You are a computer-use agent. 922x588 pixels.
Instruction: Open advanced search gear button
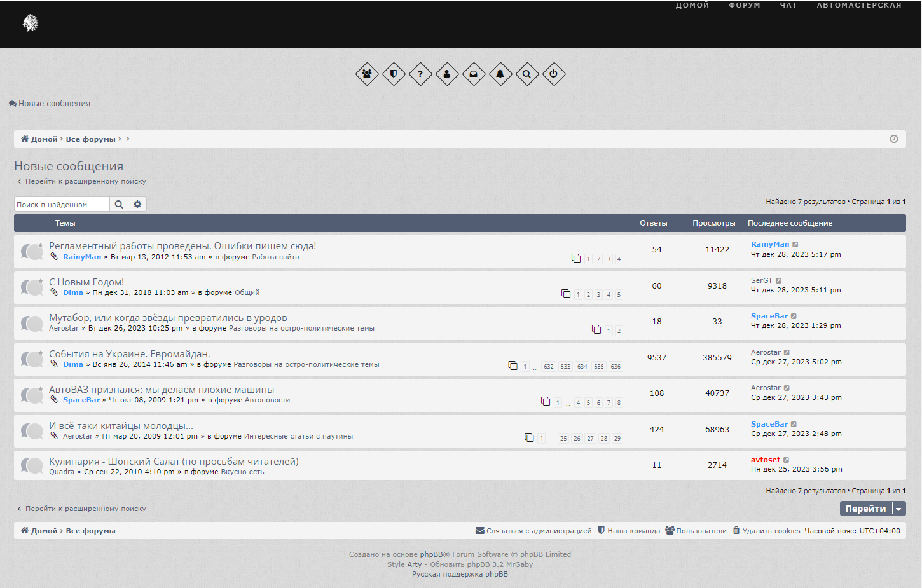(137, 204)
